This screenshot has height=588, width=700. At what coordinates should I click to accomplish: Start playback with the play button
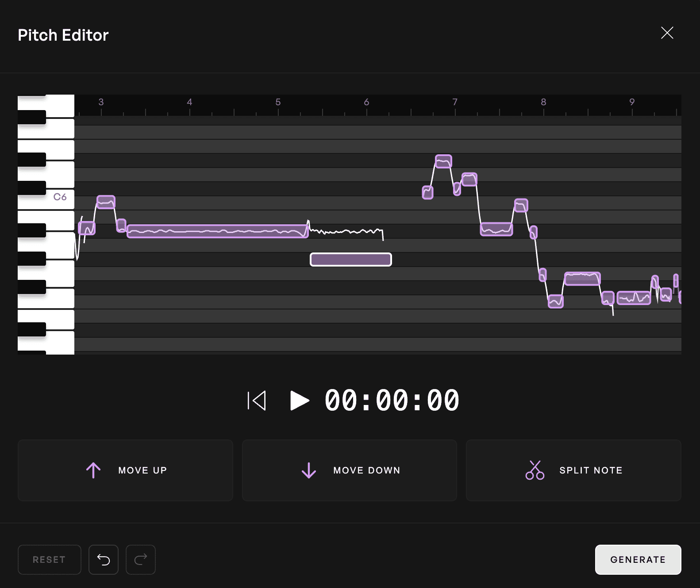coord(300,401)
